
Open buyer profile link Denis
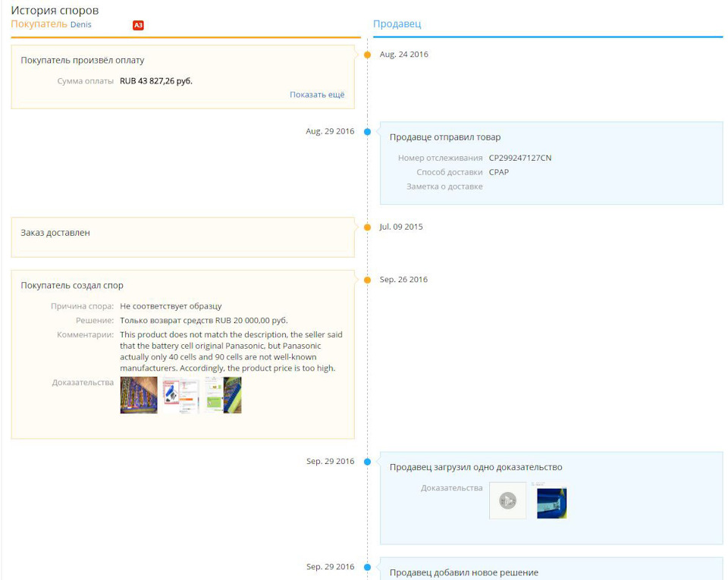pos(81,24)
